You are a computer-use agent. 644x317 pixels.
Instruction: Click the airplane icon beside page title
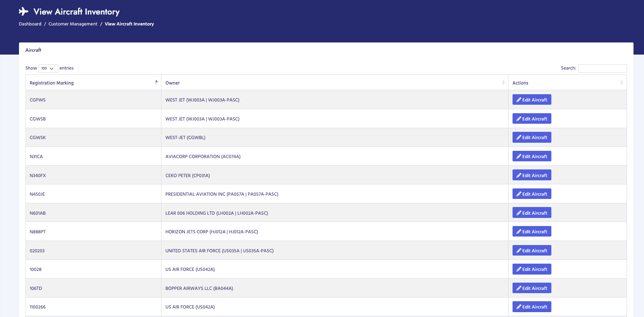point(23,11)
